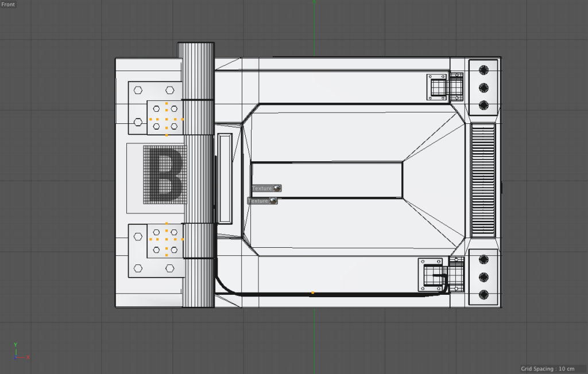
Task: Click the XY axis gizmo icon
Action: tap(20, 350)
